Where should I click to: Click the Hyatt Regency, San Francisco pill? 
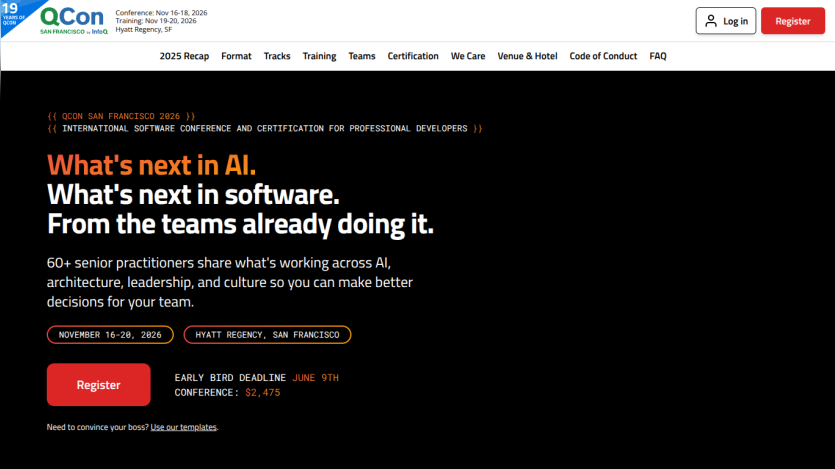[x=267, y=335]
